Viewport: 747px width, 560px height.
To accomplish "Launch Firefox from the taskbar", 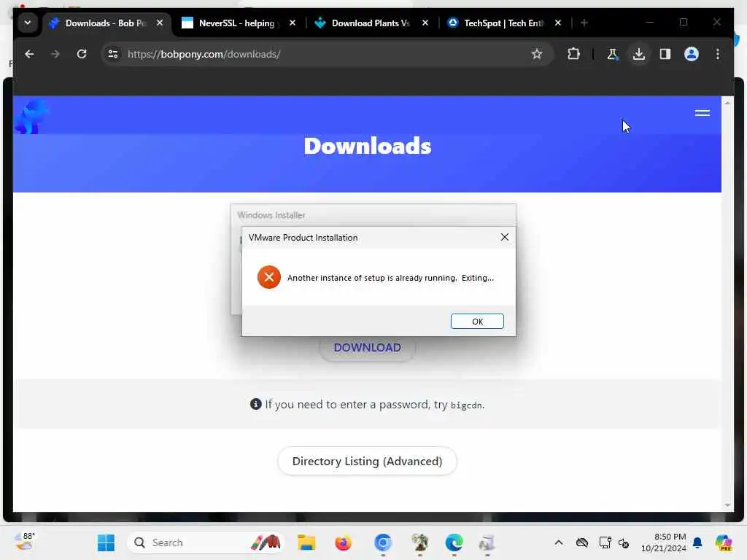I will tap(343, 542).
